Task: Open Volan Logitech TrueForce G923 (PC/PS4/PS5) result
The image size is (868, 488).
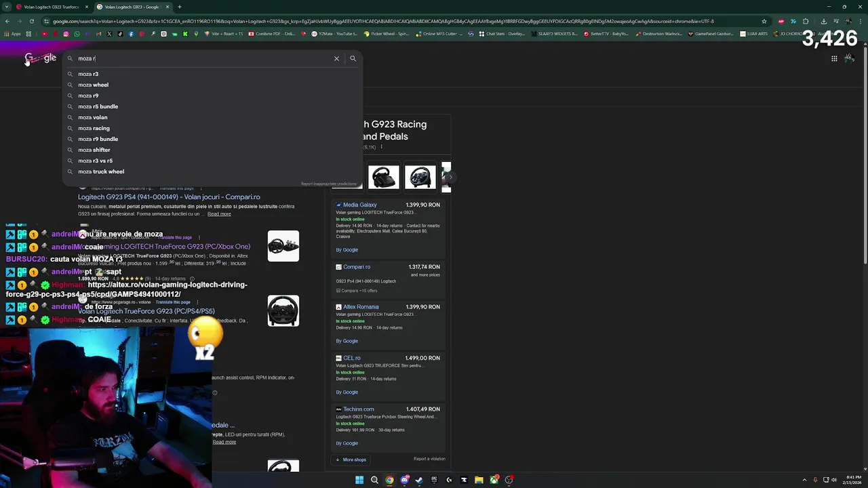Action: (x=146, y=311)
